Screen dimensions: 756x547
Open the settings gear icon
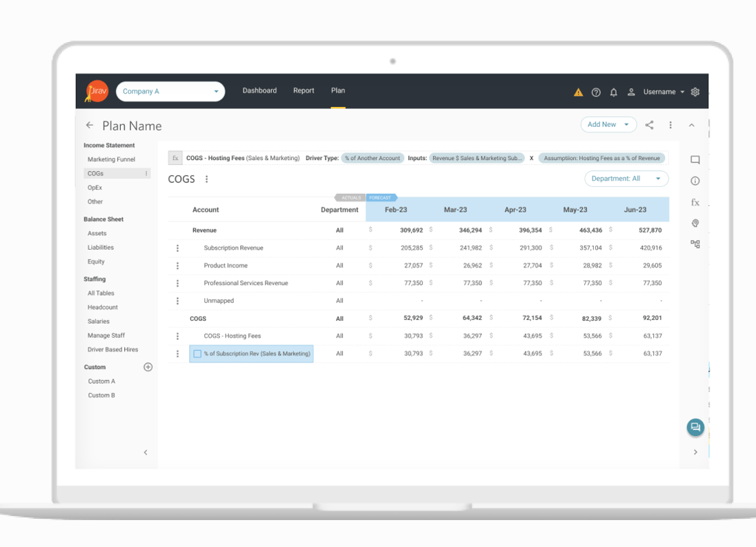pos(695,91)
